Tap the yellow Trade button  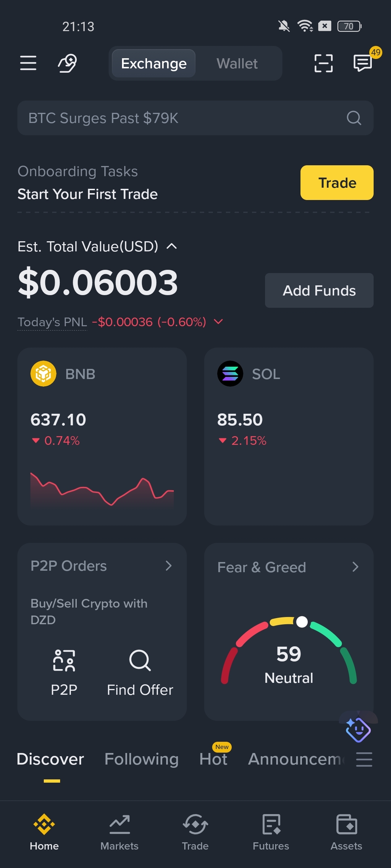point(337,183)
